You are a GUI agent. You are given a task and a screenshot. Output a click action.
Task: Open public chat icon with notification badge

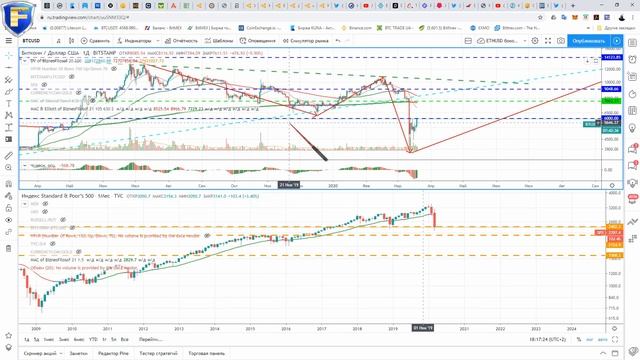coord(632,149)
